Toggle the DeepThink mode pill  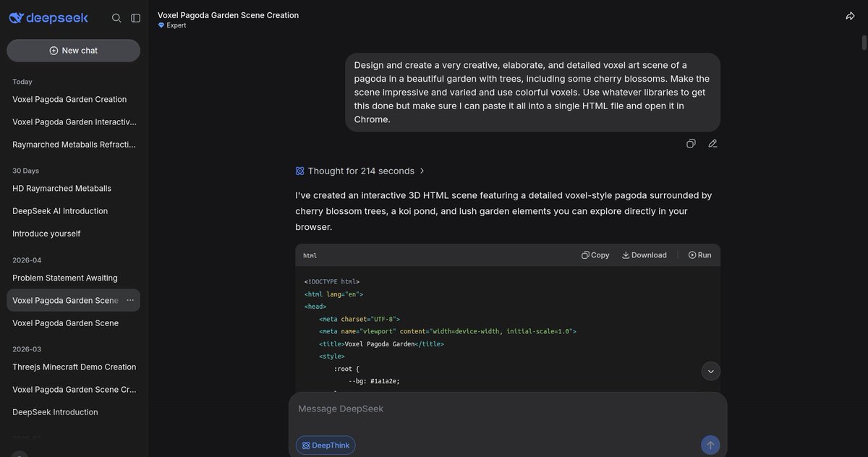(325, 445)
